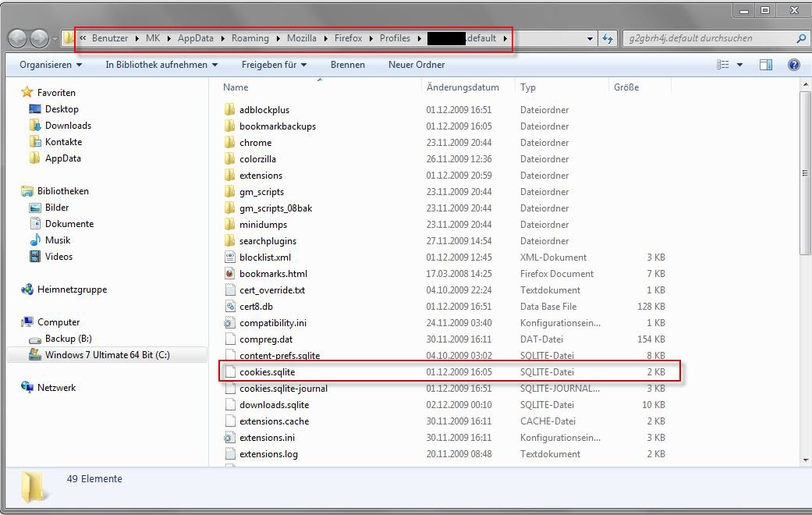Open the Help question mark icon
Viewport: 812px width, 515px height.
794,65
